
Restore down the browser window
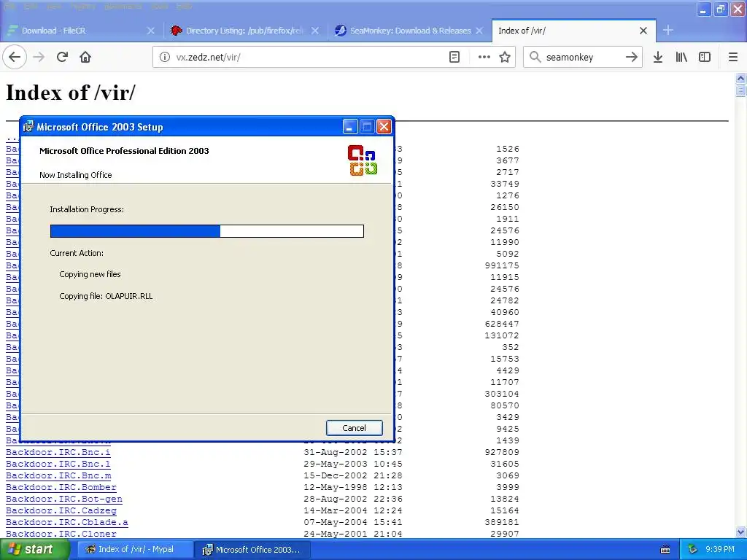[720, 9]
